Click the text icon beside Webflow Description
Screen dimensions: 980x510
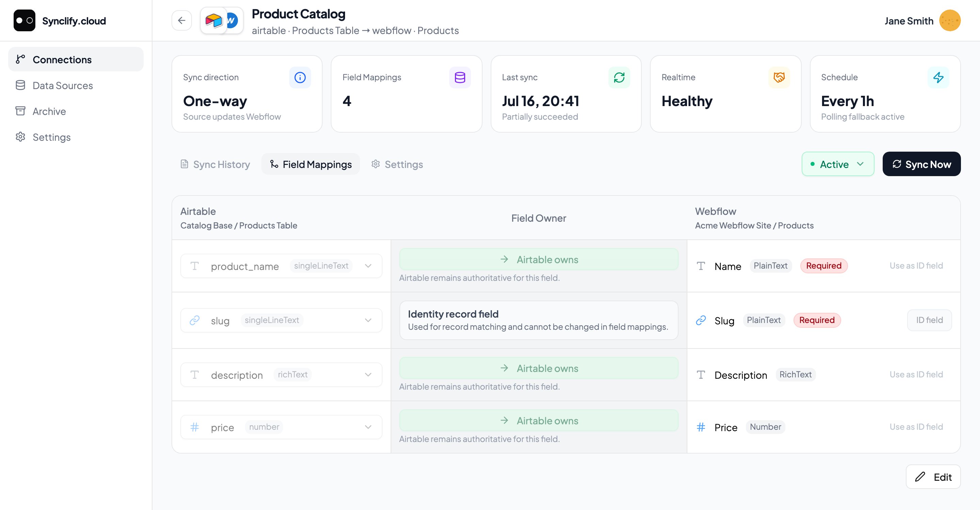pos(701,375)
